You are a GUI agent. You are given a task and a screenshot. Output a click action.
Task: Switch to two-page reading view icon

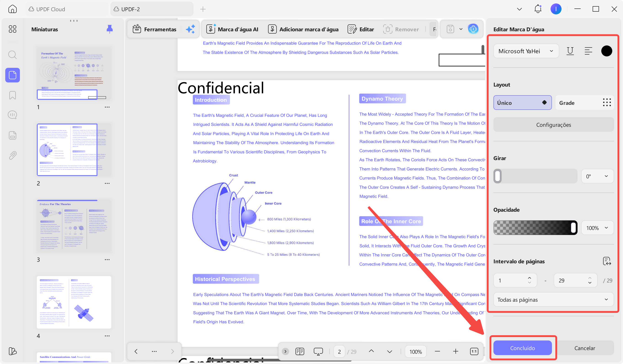point(300,351)
